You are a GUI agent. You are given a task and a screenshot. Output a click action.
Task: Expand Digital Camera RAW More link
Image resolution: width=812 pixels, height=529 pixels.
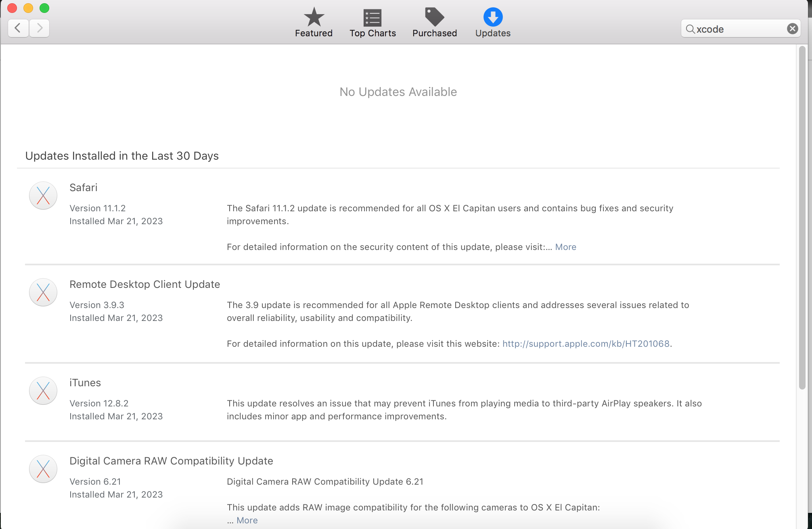pos(247,520)
